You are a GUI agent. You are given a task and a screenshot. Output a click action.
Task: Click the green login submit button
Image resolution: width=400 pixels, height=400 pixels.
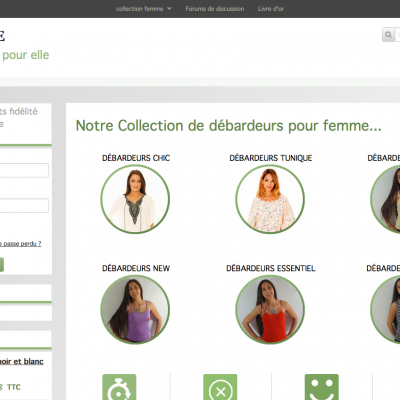pyautogui.click(x=2, y=265)
